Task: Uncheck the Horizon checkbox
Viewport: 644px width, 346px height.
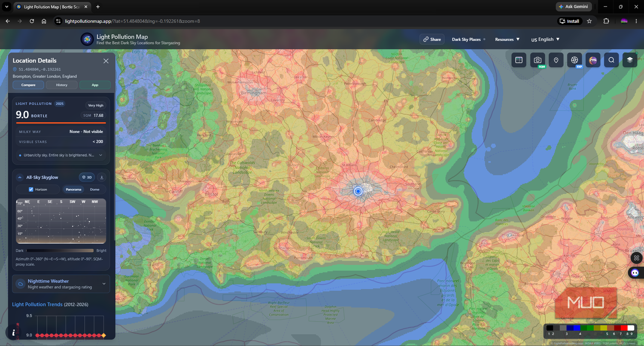Action: (x=31, y=190)
